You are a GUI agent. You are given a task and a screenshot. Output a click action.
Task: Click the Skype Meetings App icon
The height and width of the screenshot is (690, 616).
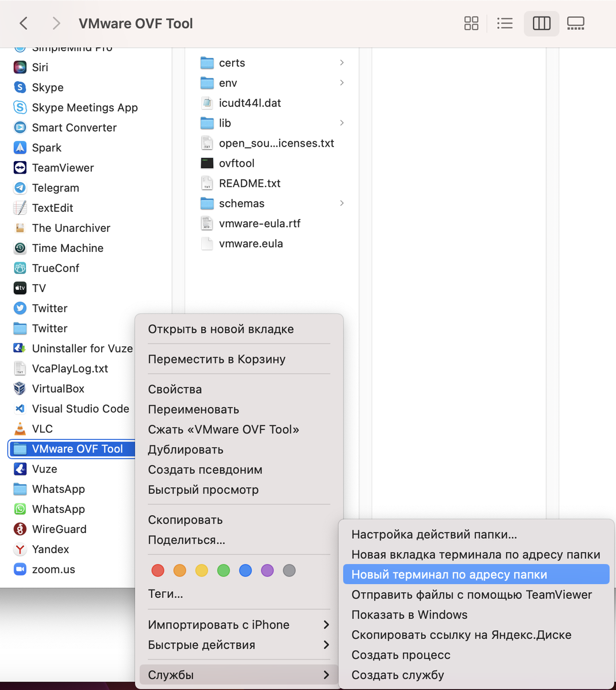click(20, 108)
